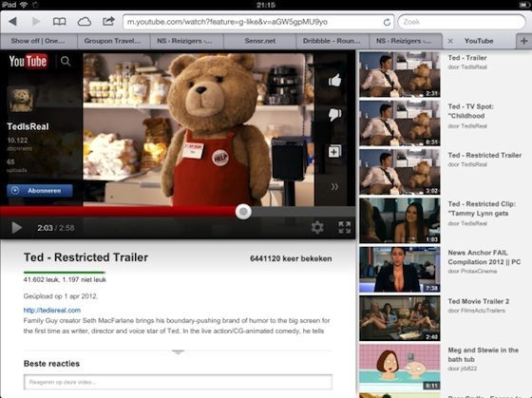Viewport: 532px width, 398px height.
Task: Add video to playlist plus icon
Action: click(x=334, y=151)
